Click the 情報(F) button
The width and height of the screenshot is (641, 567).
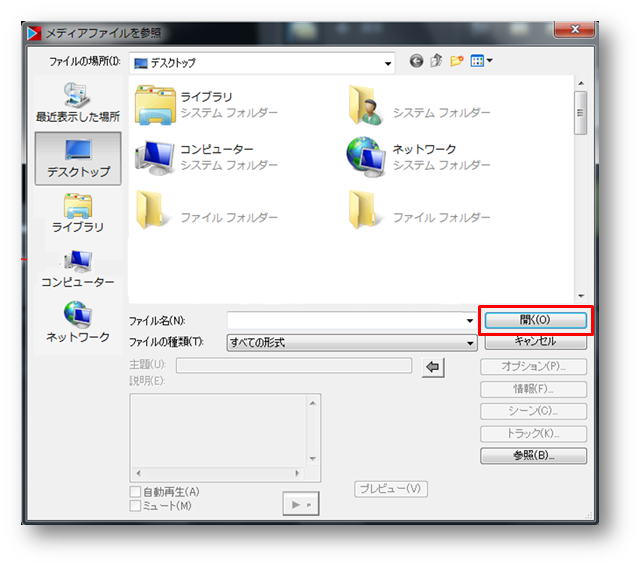pyautogui.click(x=533, y=389)
